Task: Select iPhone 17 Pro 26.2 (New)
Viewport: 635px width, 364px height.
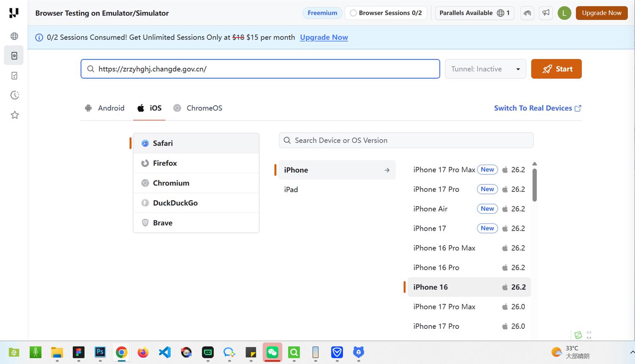Action: tap(469, 189)
